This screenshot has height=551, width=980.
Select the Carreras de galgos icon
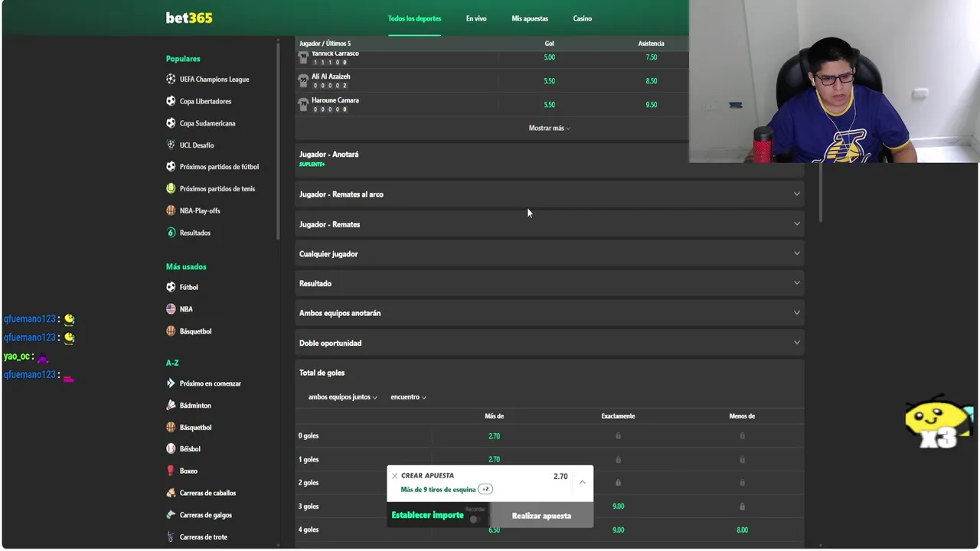[171, 515]
